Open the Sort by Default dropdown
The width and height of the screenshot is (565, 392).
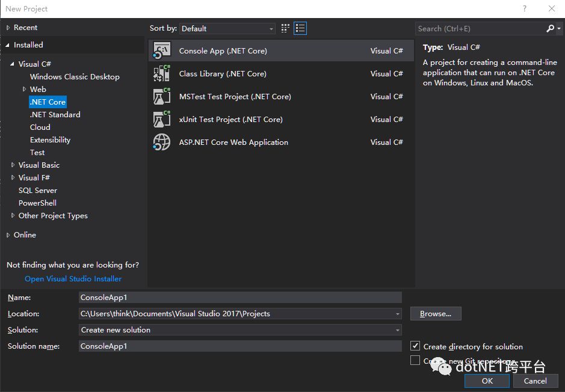coord(227,29)
